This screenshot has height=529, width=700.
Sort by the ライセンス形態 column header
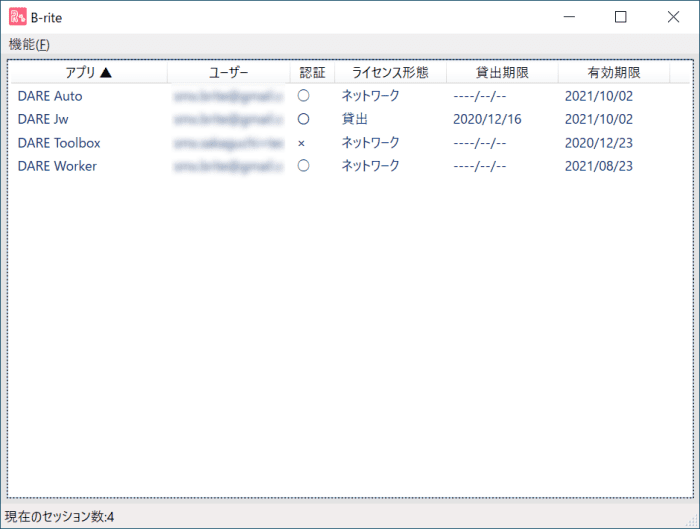(390, 72)
